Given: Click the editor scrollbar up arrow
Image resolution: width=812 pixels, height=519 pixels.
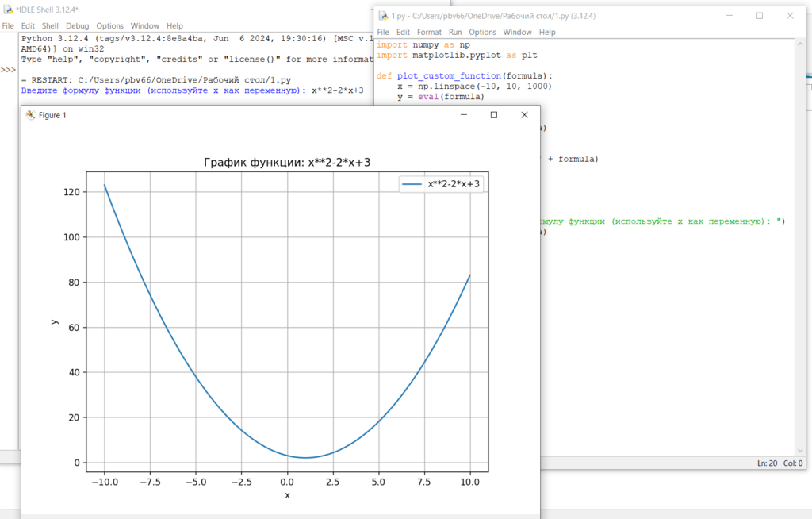Looking at the screenshot, I should coord(801,45).
